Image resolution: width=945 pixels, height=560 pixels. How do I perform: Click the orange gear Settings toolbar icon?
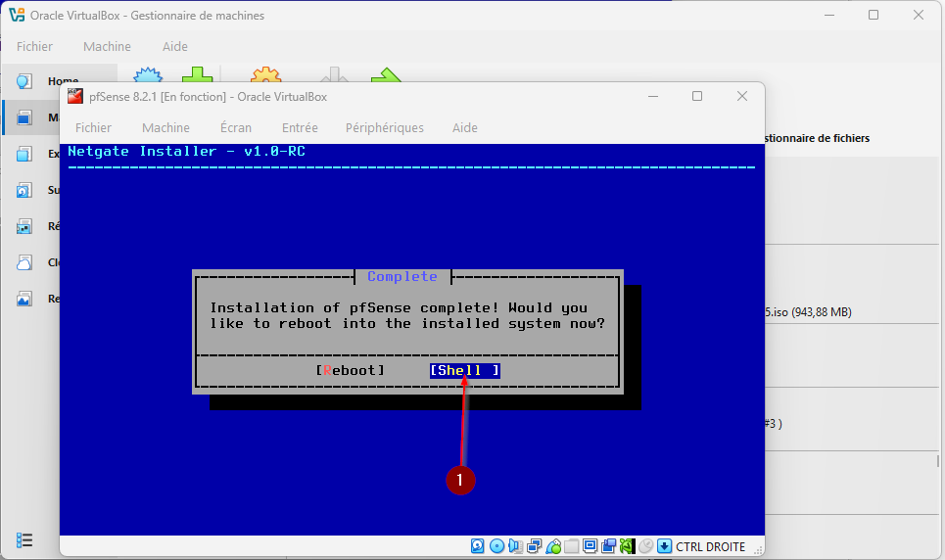point(265,78)
